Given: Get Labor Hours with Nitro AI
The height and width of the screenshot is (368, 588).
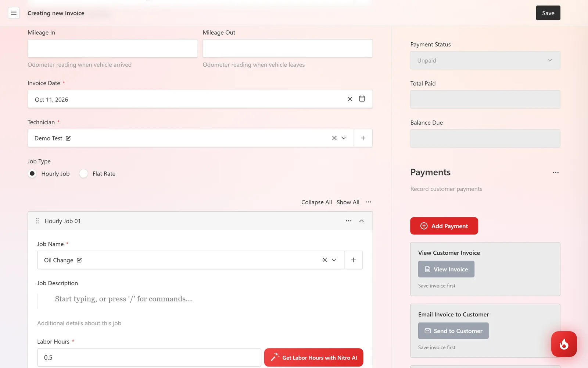Looking at the screenshot, I should pyautogui.click(x=313, y=358).
